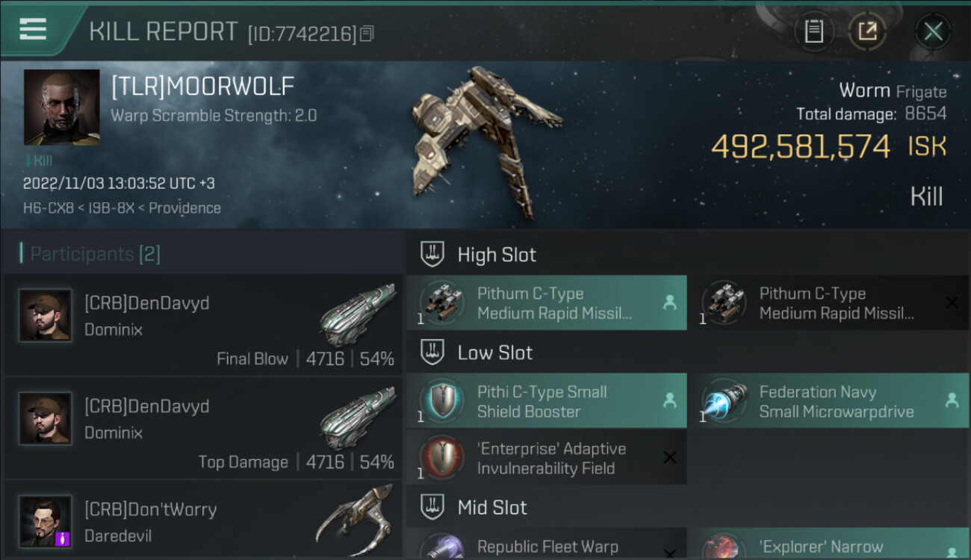The width and height of the screenshot is (971, 560).
Task: Select dropped Pithum C-Type launcher with X
Action: click(828, 302)
